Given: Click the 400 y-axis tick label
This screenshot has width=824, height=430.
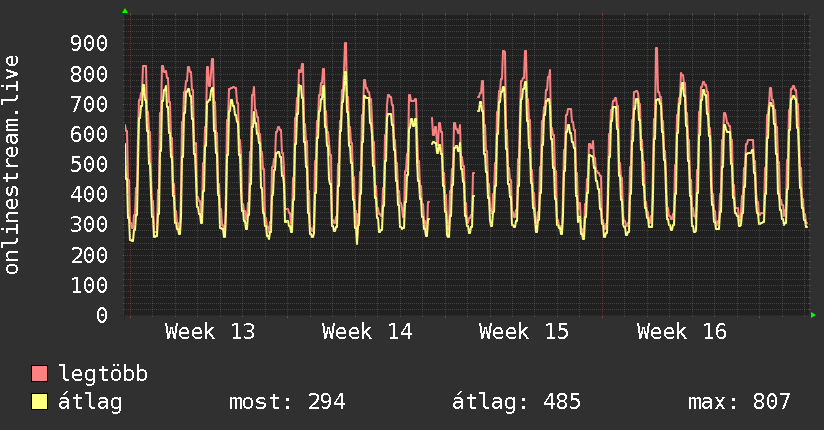Looking at the screenshot, I should tap(89, 194).
